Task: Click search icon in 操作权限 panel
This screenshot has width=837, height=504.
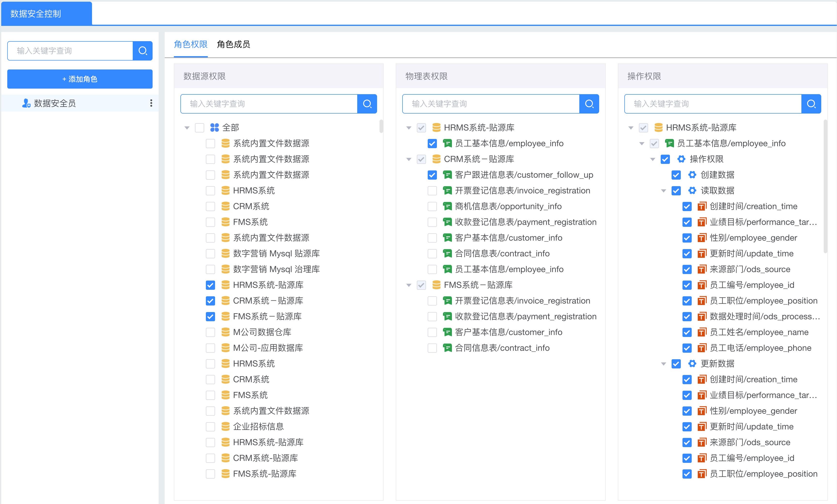Action: click(811, 104)
